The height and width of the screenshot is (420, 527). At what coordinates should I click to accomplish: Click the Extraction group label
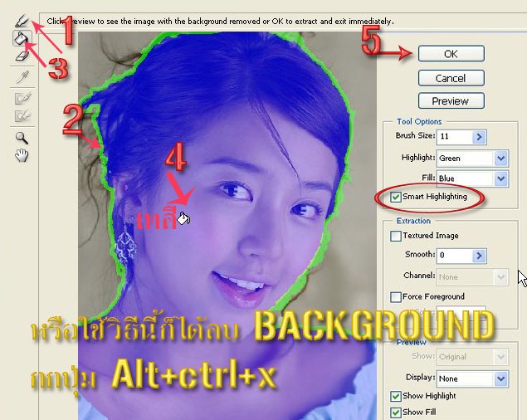click(x=413, y=221)
